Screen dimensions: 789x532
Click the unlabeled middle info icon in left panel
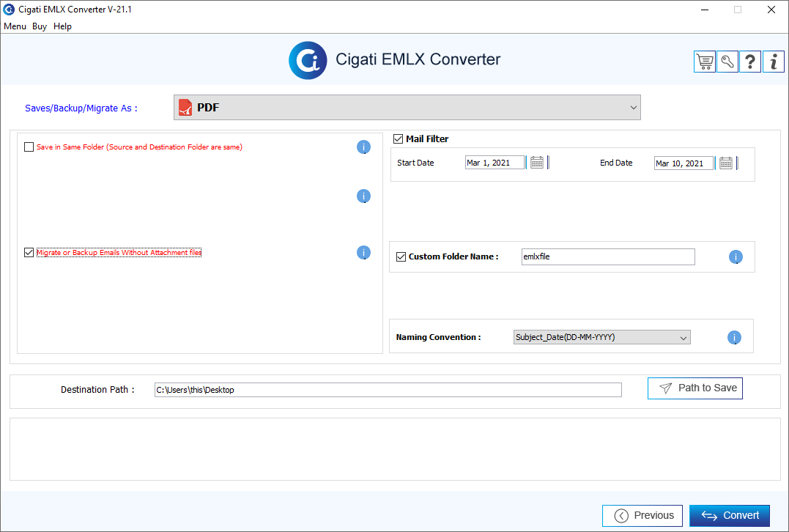tap(363, 196)
